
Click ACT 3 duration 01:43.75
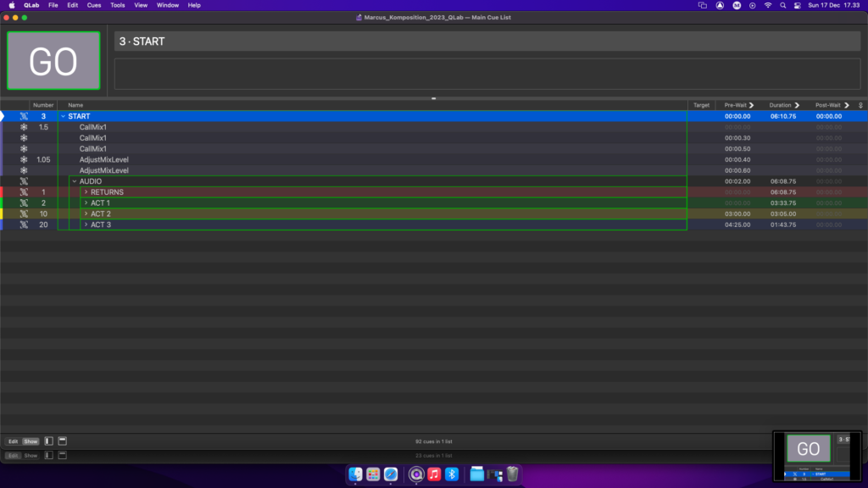[x=783, y=225]
